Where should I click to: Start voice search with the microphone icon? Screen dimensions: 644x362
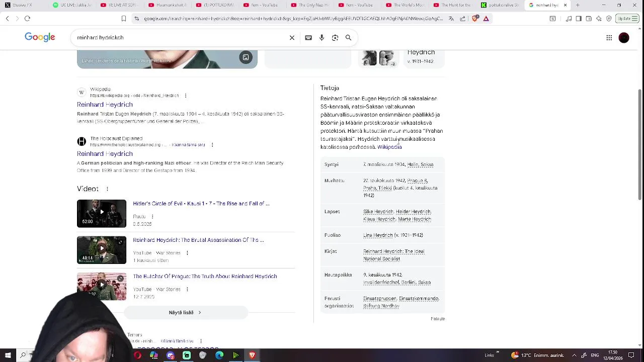[321, 38]
